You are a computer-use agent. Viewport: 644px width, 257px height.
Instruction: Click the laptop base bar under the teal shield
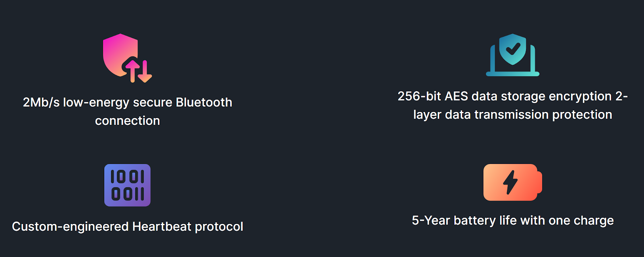(x=512, y=74)
